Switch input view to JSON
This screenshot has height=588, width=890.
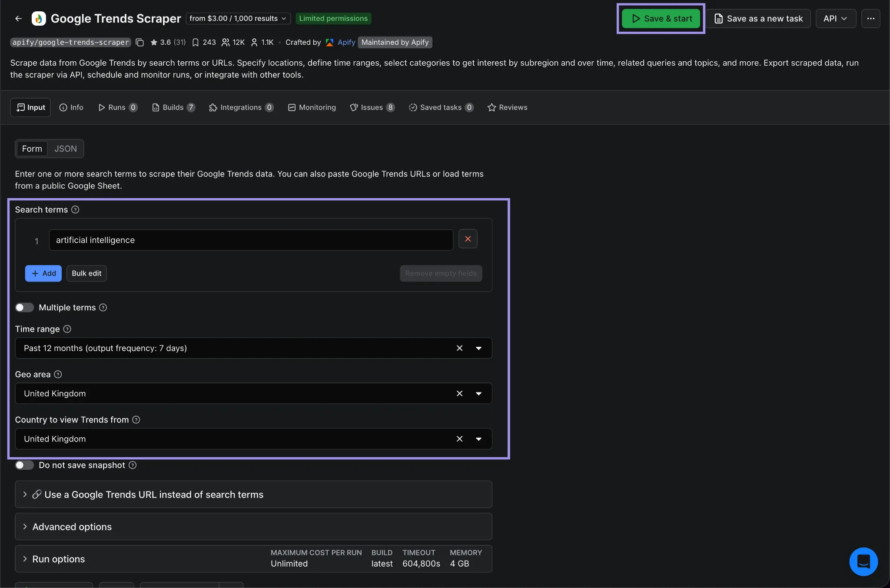pyautogui.click(x=66, y=149)
